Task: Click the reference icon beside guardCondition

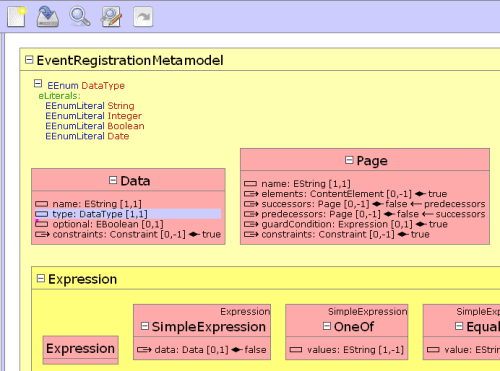Action: tap(251, 224)
